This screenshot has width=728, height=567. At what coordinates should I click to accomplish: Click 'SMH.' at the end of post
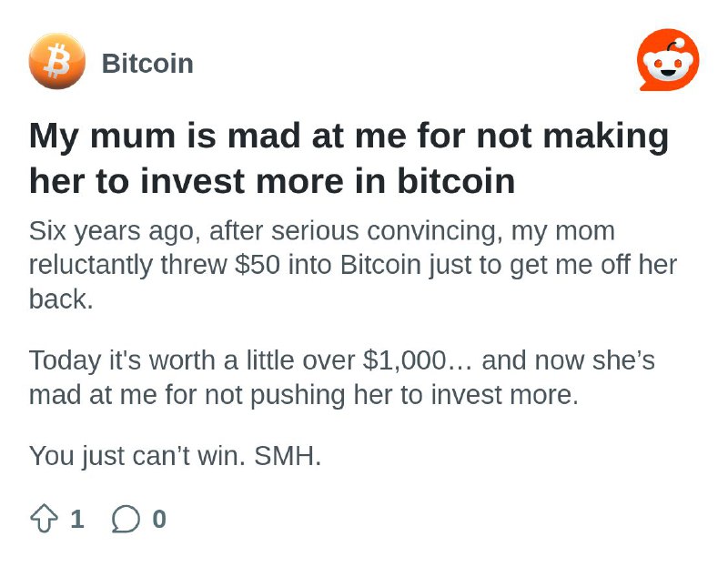[288, 456]
